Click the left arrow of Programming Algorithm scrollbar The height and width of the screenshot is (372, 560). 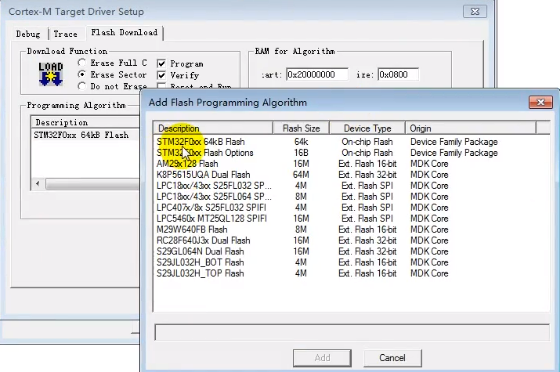point(38,184)
